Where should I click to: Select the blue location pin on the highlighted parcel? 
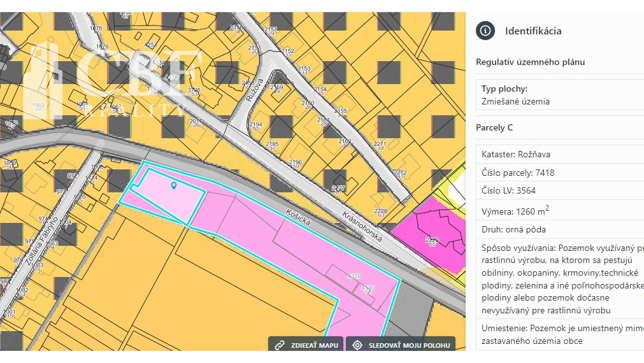click(x=174, y=185)
